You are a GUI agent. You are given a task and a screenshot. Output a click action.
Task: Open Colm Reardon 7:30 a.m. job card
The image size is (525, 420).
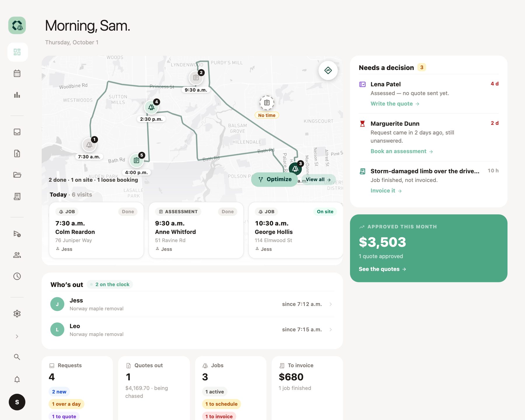pos(96,230)
